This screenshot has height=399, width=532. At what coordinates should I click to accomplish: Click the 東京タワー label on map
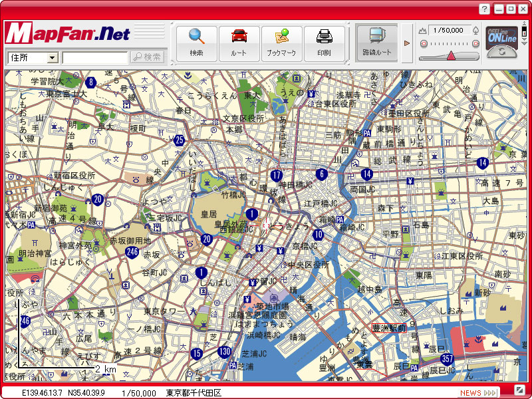[164, 311]
